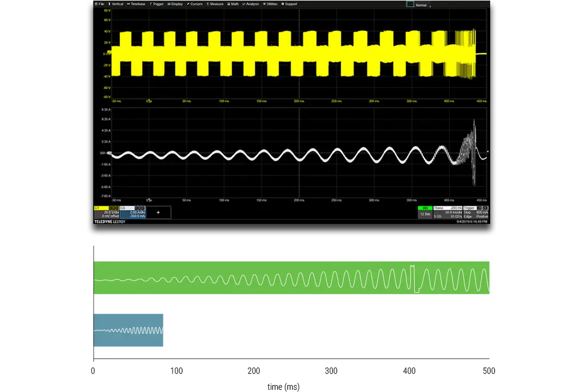Click the green waveform icon beside Normal
585x392 pixels.
[x=410, y=3]
